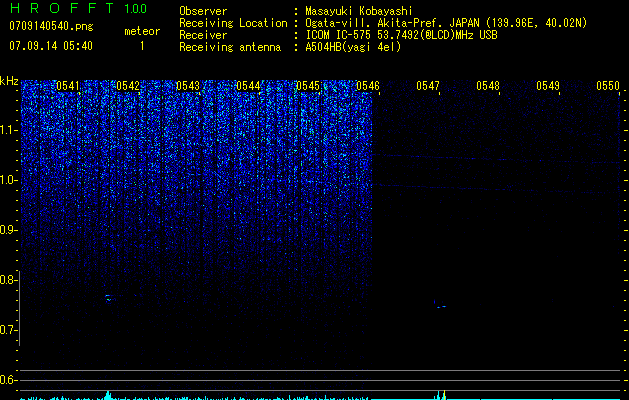Select the ICOM IC-575 53.7492 MHz USB text

[x=401, y=35]
